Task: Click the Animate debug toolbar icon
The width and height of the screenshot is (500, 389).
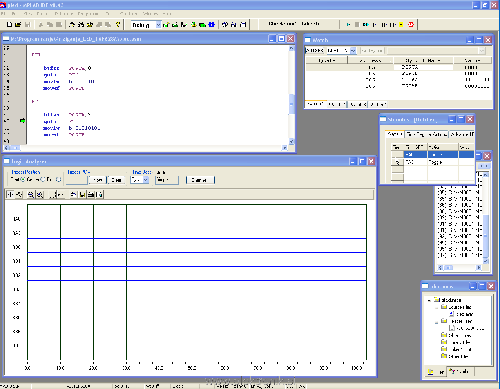Action: click(x=366, y=24)
